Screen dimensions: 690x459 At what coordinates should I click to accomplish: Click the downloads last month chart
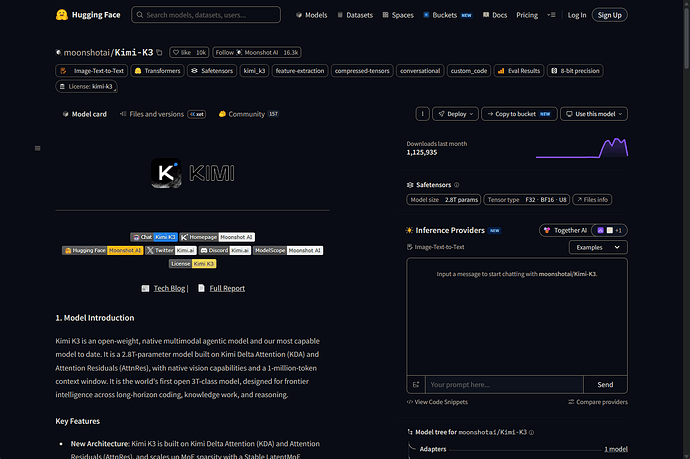click(582, 148)
